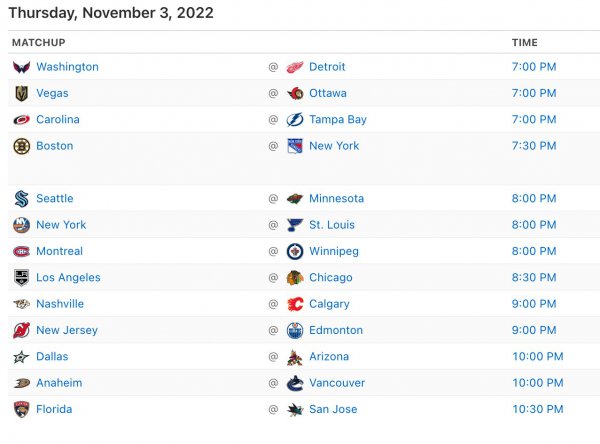Click the Washington Capitals logo icon
The height and width of the screenshot is (444, 600).
21,67
